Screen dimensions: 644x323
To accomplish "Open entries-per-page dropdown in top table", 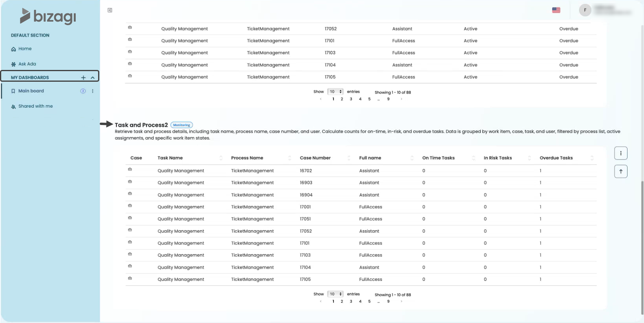I will pyautogui.click(x=335, y=92).
